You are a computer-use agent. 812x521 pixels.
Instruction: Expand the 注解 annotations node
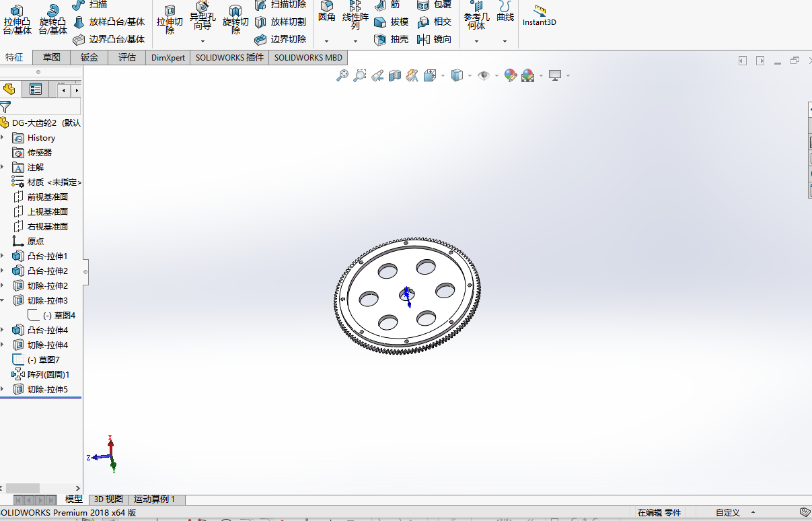3,168
